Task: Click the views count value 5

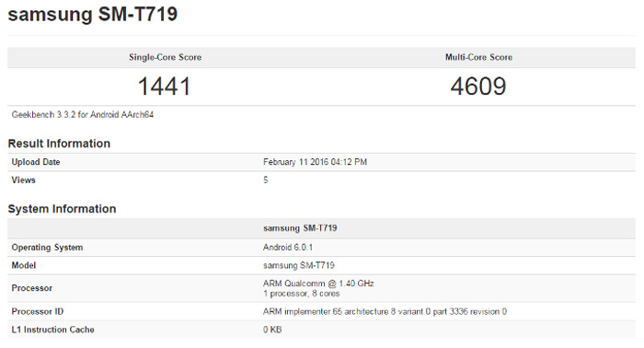Action: pyautogui.click(x=266, y=180)
